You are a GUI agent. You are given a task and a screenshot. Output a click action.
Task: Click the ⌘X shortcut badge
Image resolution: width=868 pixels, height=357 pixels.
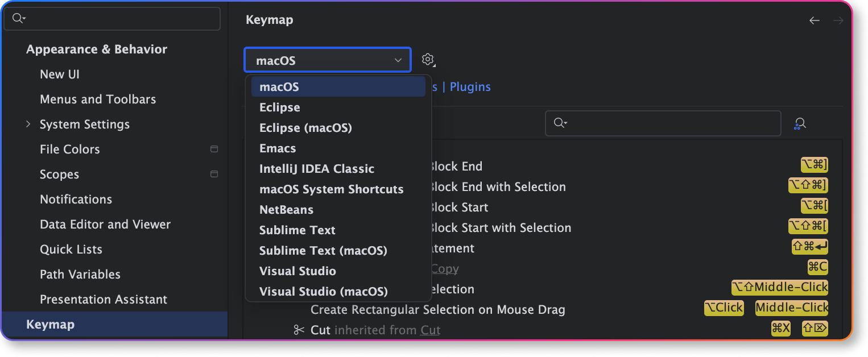tap(780, 329)
